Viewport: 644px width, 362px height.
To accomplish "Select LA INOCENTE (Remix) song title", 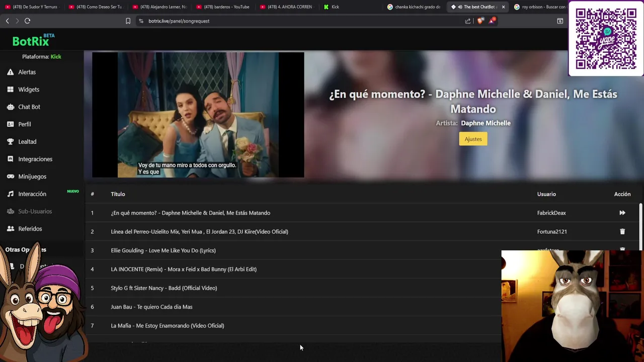I will [184, 269].
